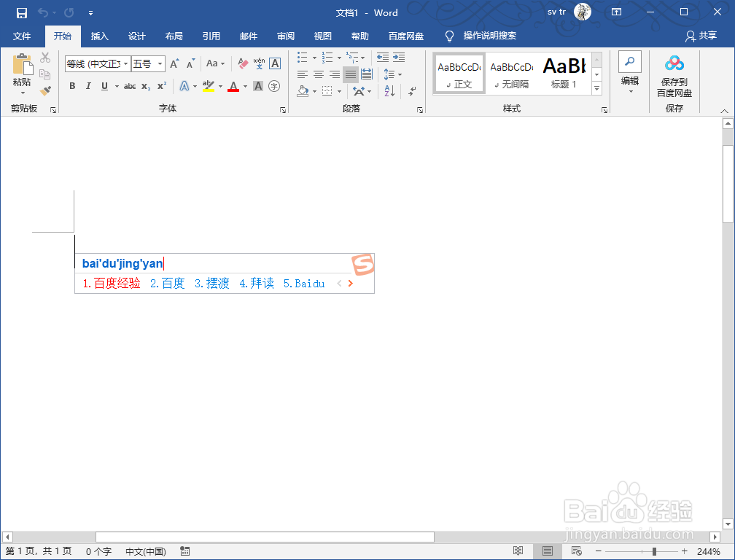Open underline style dropdown arrow
Viewport: 735px width, 560px height.
coord(117,86)
